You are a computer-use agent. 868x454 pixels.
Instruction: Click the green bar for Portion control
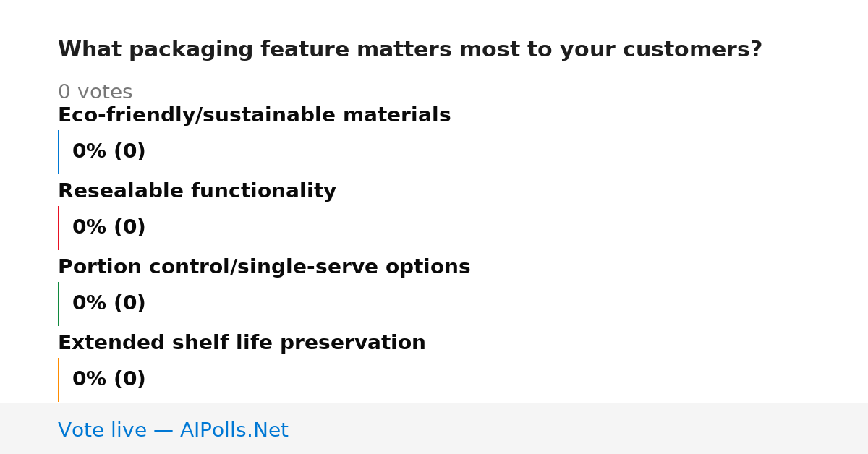point(58,304)
